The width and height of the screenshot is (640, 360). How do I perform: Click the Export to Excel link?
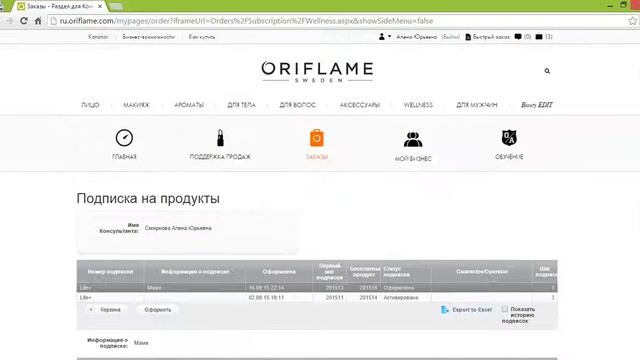(472, 310)
